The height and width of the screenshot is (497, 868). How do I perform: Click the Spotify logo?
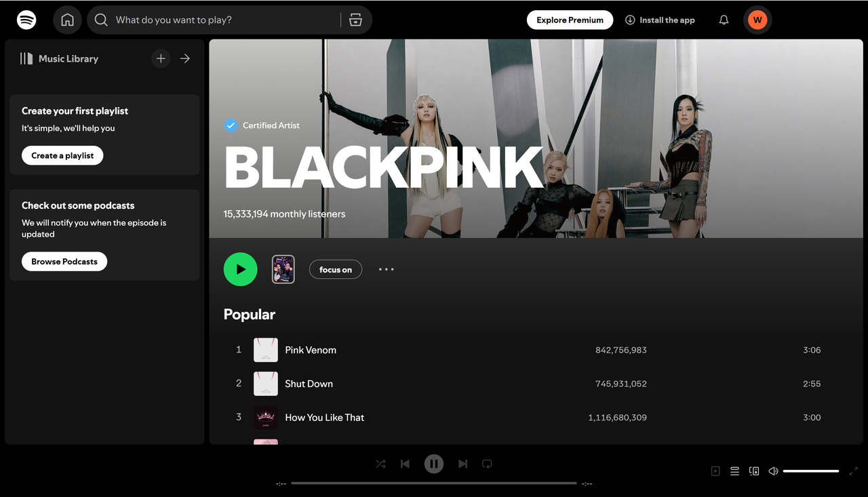click(26, 20)
